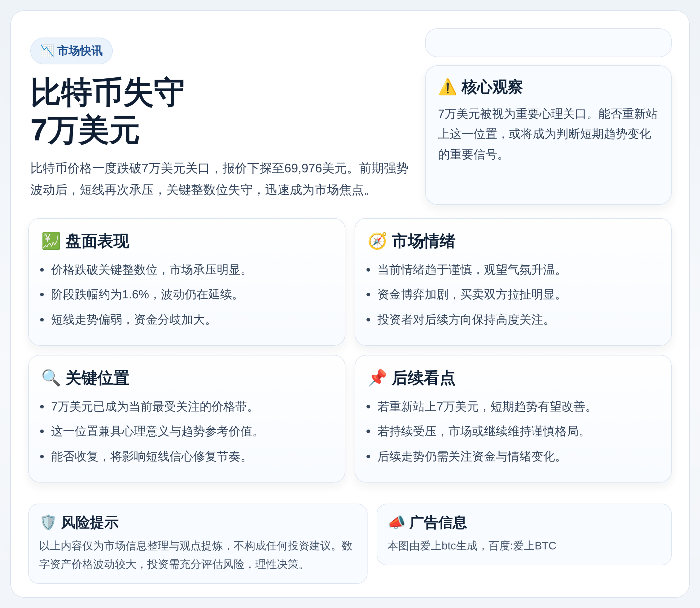This screenshot has height=608, width=700.
Task: Click the empty rounded box above 核心观察
Action: [x=548, y=43]
